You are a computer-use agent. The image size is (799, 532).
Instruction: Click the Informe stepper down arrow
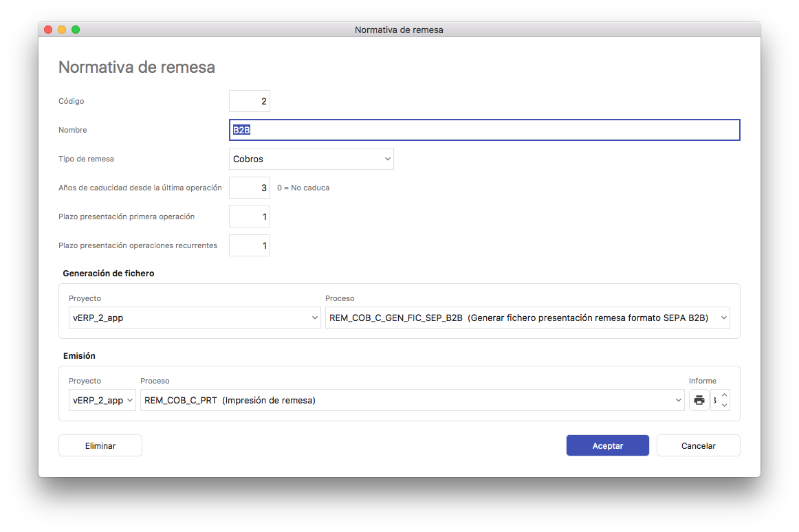[x=724, y=406]
